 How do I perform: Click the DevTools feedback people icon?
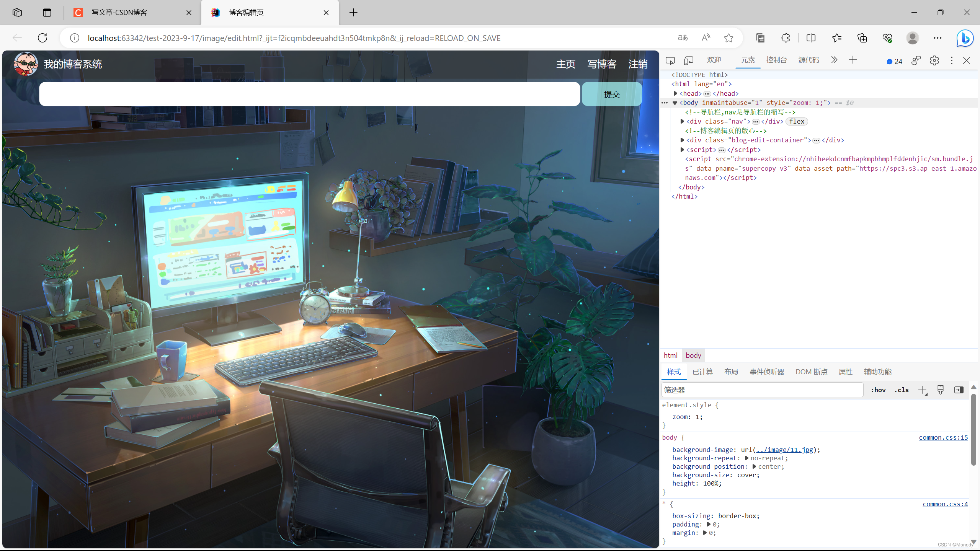(916, 60)
